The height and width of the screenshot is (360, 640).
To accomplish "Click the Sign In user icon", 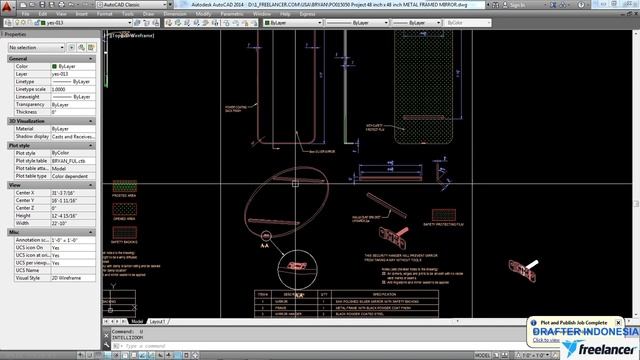I will coord(504,4).
